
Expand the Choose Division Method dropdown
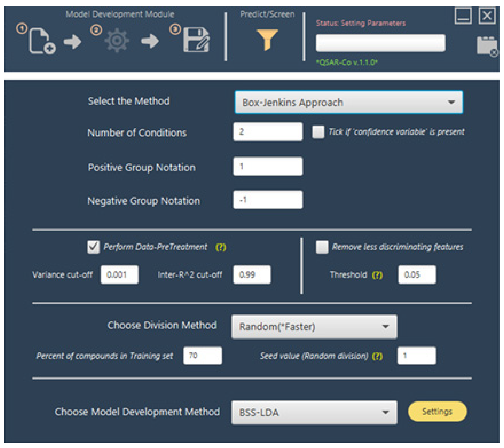314,327
